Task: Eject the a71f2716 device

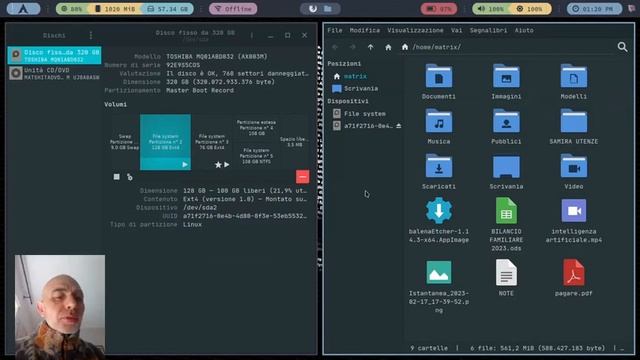Action: click(x=398, y=126)
